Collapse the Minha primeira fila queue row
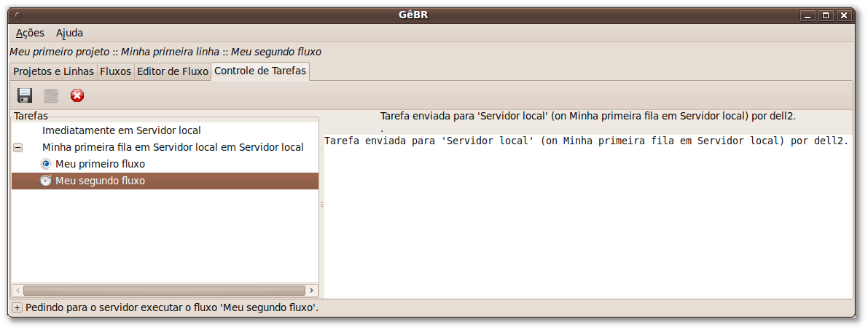Viewport: 868px width, 330px height. point(17,148)
